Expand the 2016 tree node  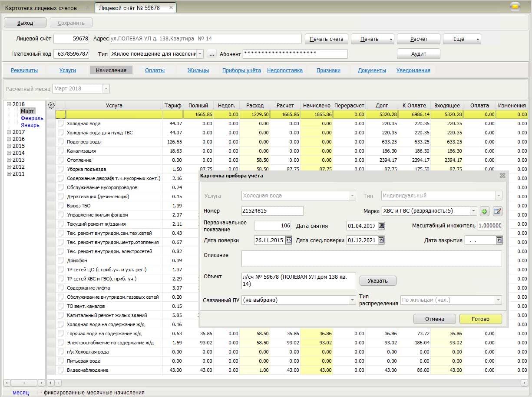click(x=9, y=139)
